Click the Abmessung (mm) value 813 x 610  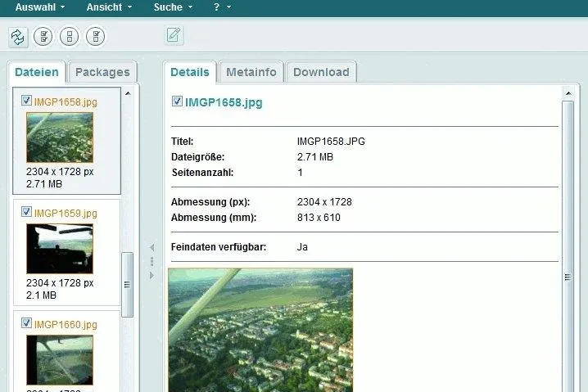pos(319,218)
